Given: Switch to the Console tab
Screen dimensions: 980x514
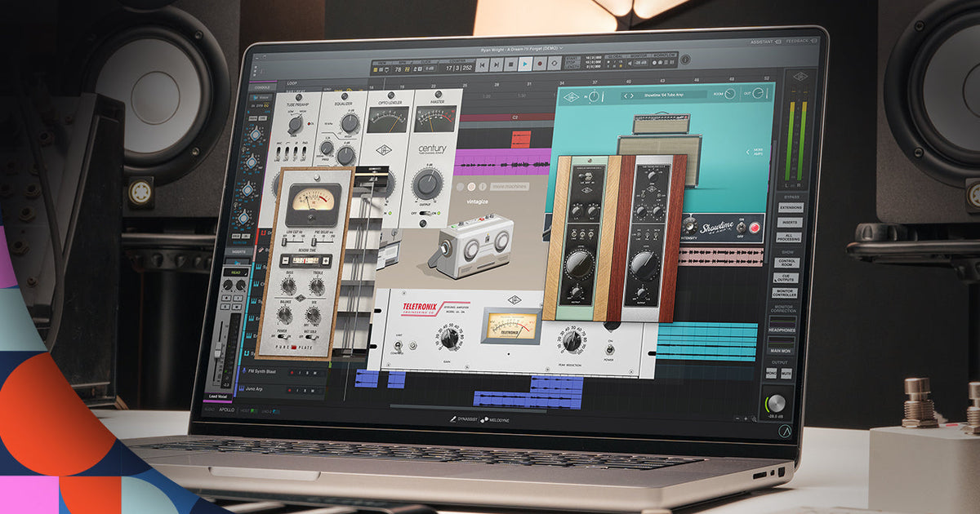Looking at the screenshot, I should click(x=262, y=86).
